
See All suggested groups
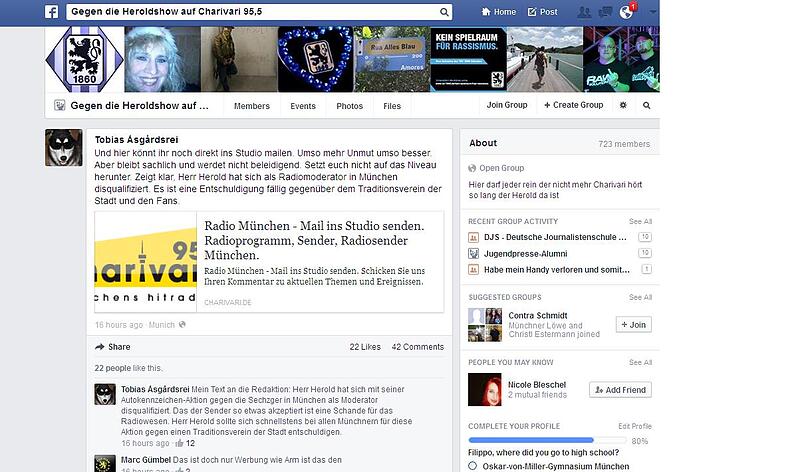point(641,297)
